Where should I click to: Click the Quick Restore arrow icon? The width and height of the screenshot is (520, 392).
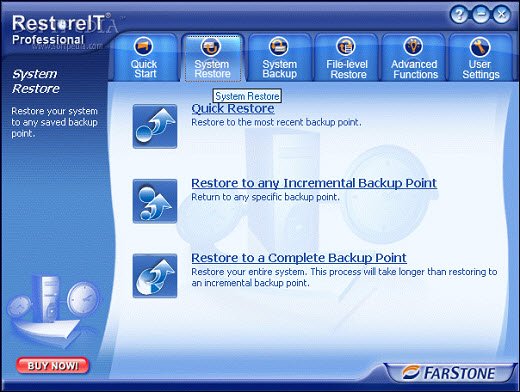tap(155, 126)
